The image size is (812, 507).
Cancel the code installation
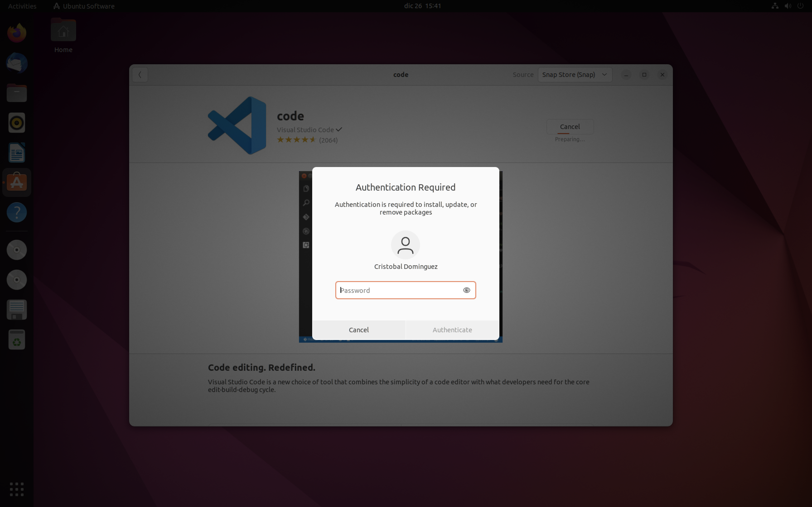pos(569,127)
